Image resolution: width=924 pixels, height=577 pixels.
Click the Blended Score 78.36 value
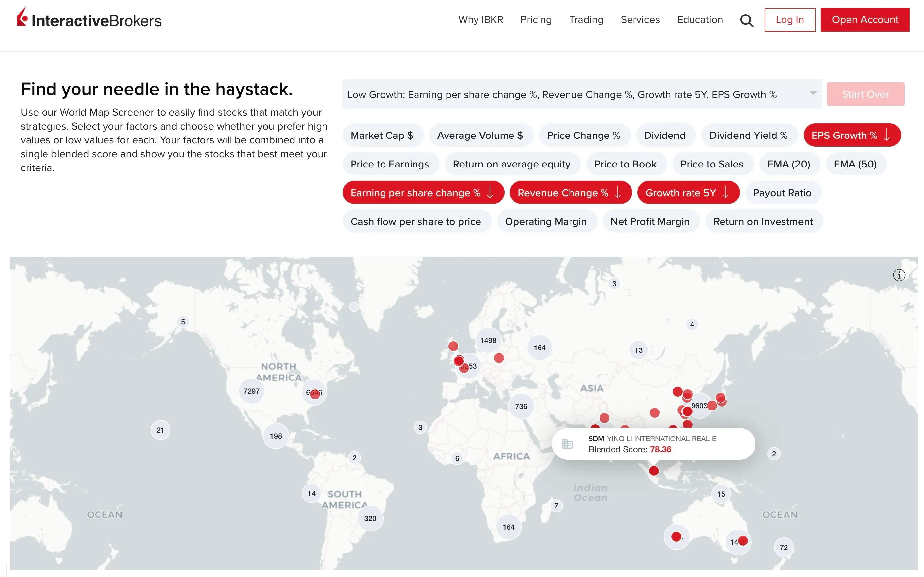[x=660, y=449]
